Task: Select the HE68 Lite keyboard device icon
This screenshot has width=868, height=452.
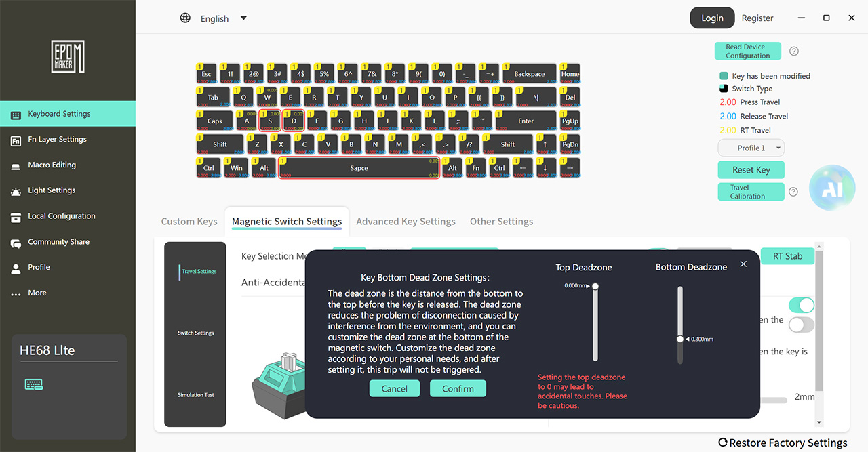Action: 34,384
